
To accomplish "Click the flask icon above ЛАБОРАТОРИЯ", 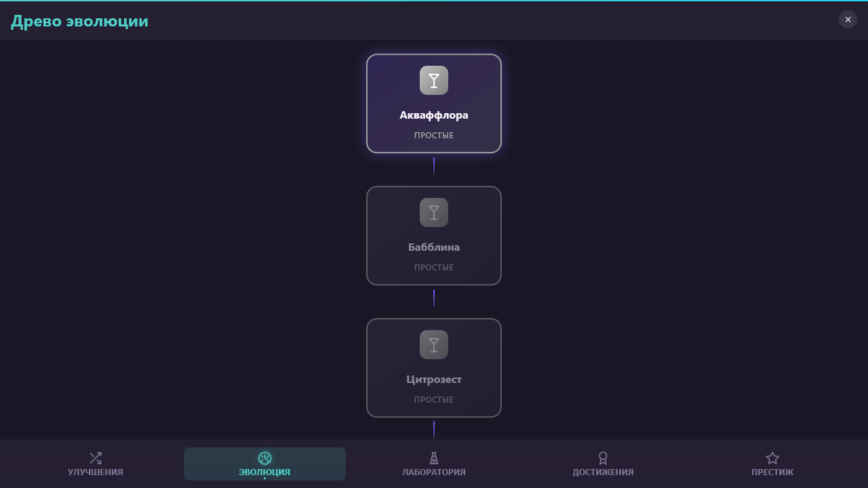I will (x=433, y=457).
